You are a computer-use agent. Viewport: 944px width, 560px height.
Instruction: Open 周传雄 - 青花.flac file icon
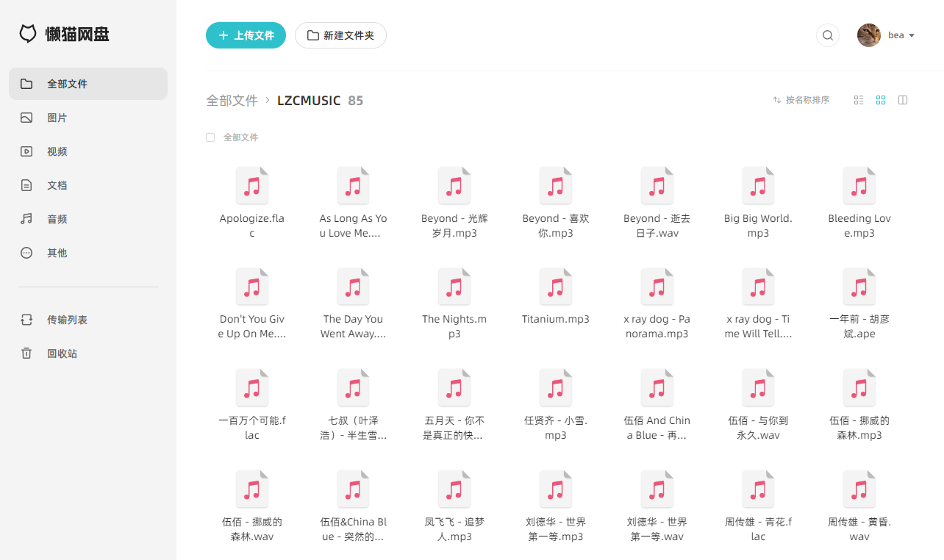[x=758, y=489]
